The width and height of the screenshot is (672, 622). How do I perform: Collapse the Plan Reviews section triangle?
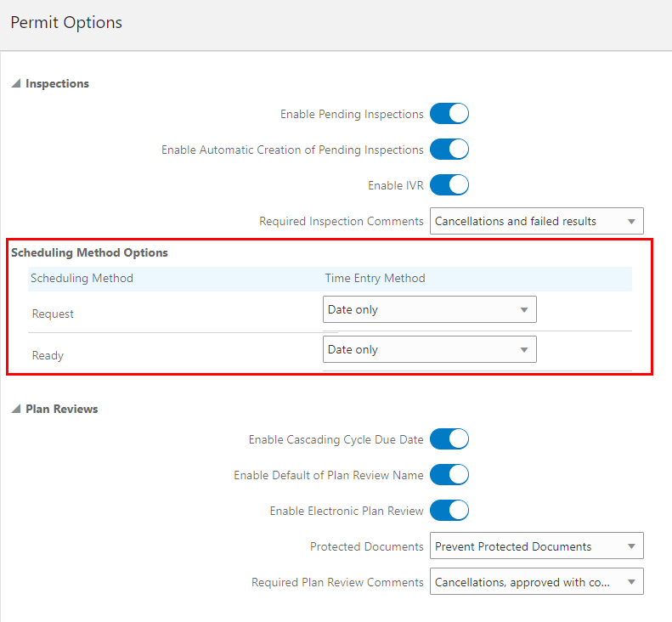[16, 409]
